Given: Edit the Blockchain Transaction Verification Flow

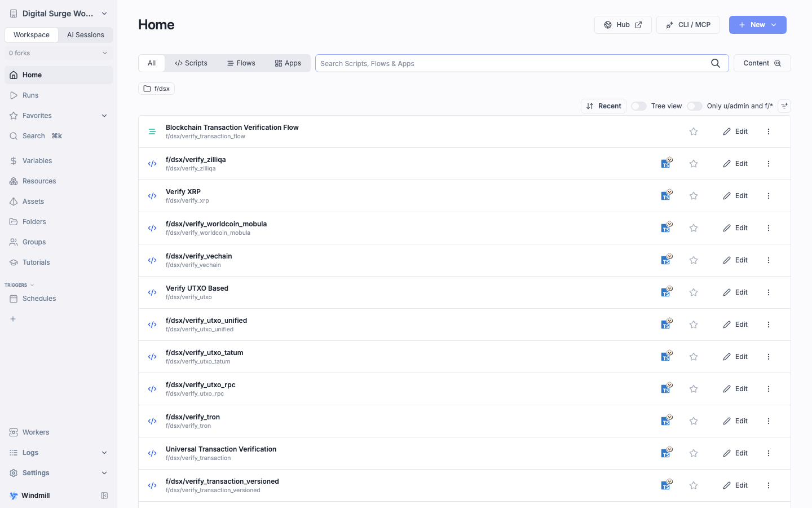Looking at the screenshot, I should 735,132.
